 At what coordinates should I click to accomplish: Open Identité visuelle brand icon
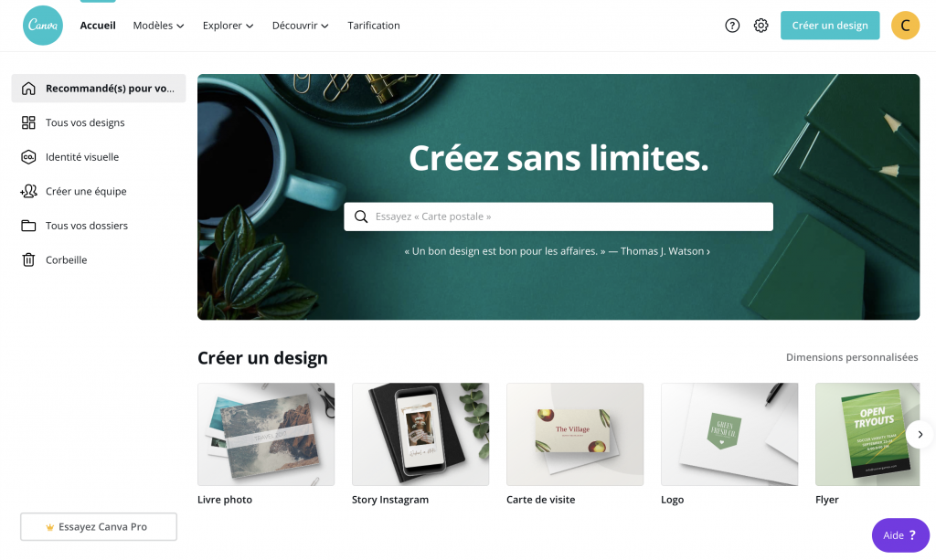(x=28, y=157)
